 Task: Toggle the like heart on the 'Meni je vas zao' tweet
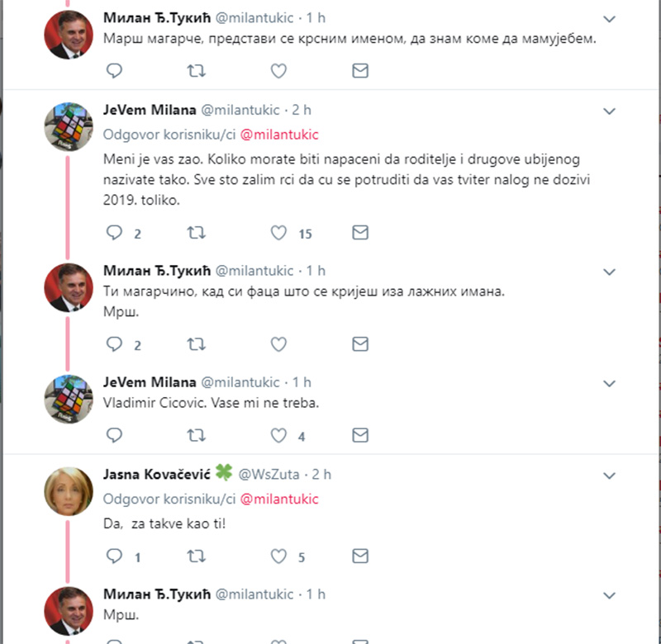278,233
